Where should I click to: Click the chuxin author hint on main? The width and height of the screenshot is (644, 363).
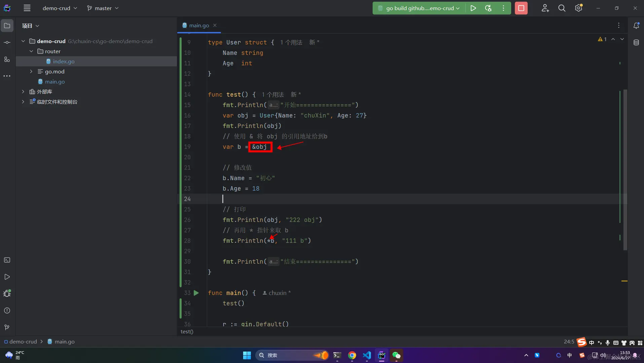pyautogui.click(x=276, y=293)
